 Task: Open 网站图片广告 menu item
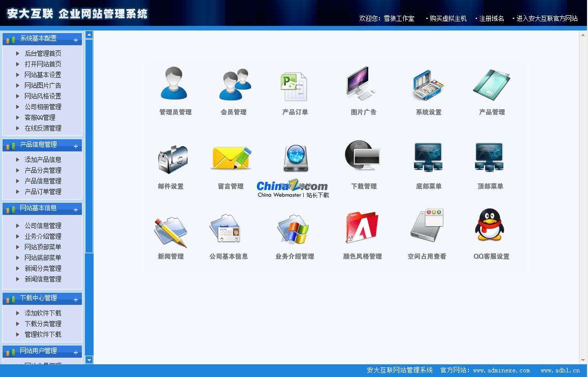coord(43,85)
